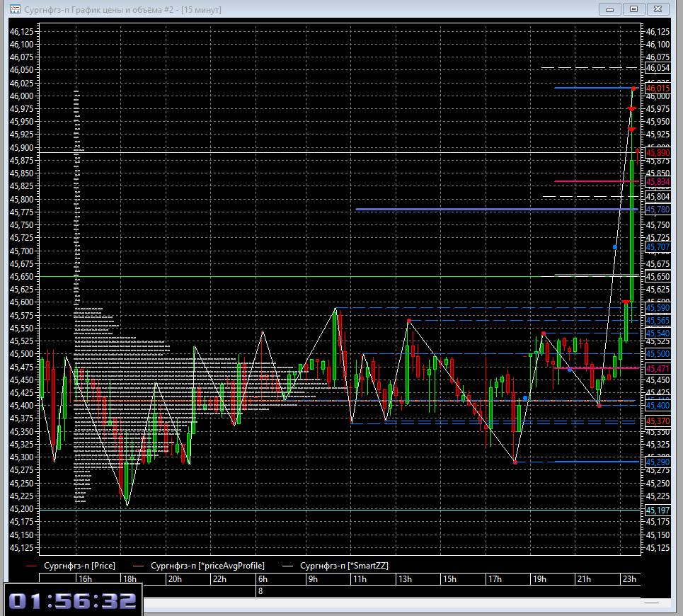Click the 46,054 level label on right axis
This screenshot has height=616, width=683.
coord(658,68)
